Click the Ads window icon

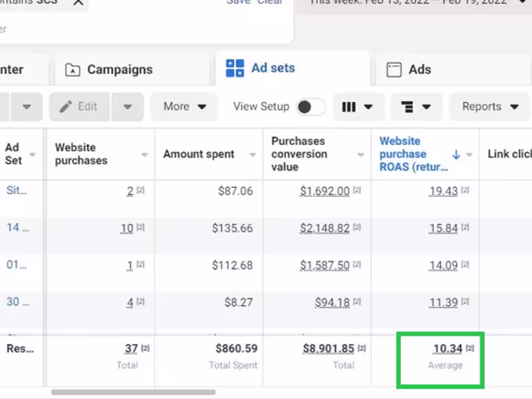[394, 70]
